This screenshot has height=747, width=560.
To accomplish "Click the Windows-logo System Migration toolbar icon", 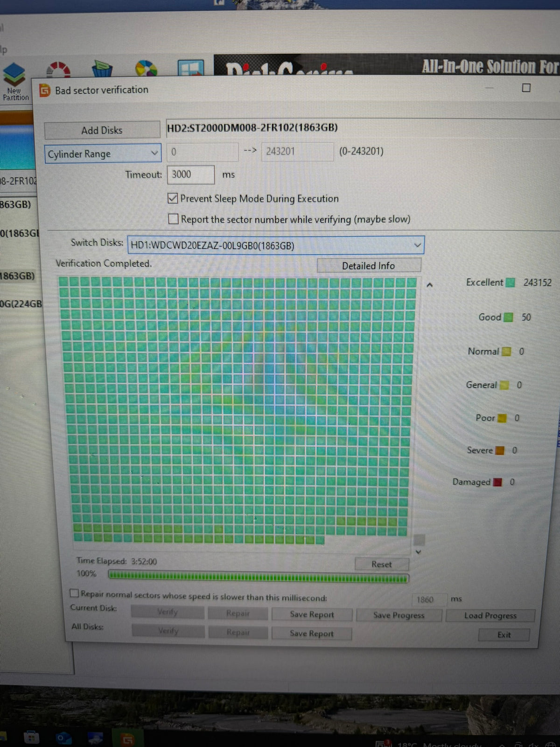I will 190,68.
